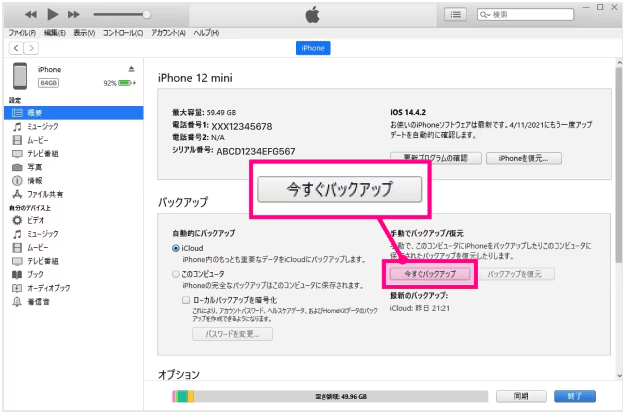
Task: Click the Apple logo in header
Action: 312,15
